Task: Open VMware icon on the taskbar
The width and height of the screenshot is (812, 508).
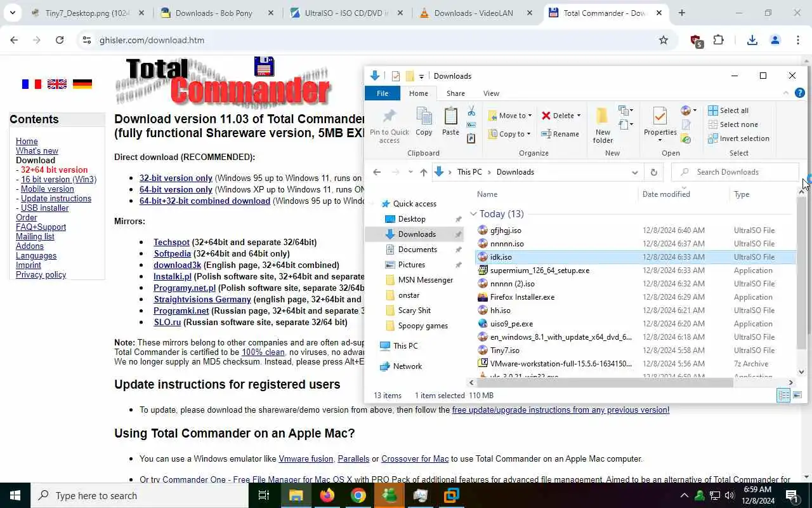Action: (x=452, y=495)
